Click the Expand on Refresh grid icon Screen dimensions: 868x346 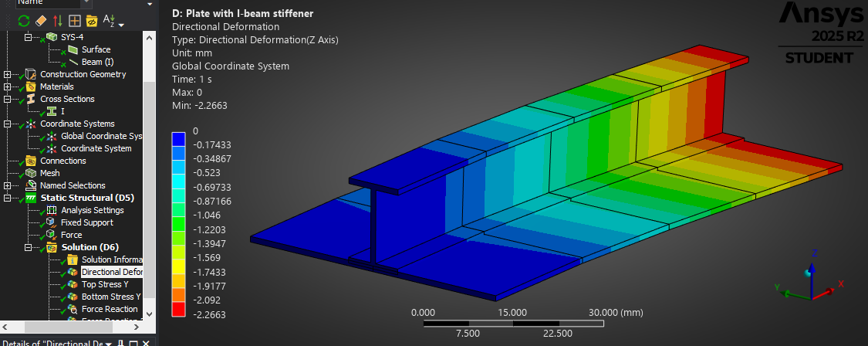click(75, 21)
